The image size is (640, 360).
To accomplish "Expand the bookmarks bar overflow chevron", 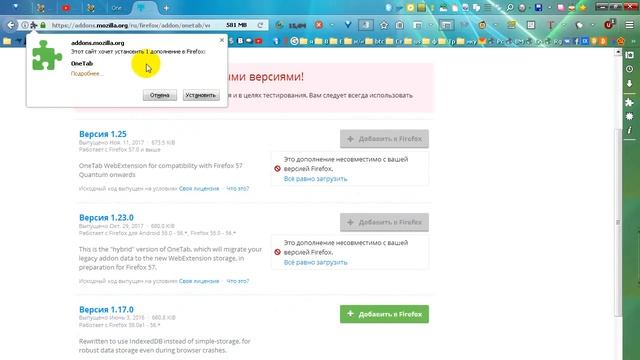I will pos(633,41).
